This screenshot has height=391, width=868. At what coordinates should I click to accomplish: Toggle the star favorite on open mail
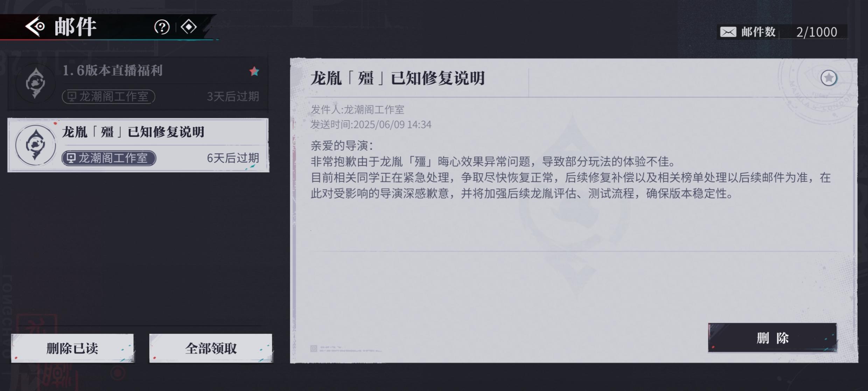(x=829, y=78)
